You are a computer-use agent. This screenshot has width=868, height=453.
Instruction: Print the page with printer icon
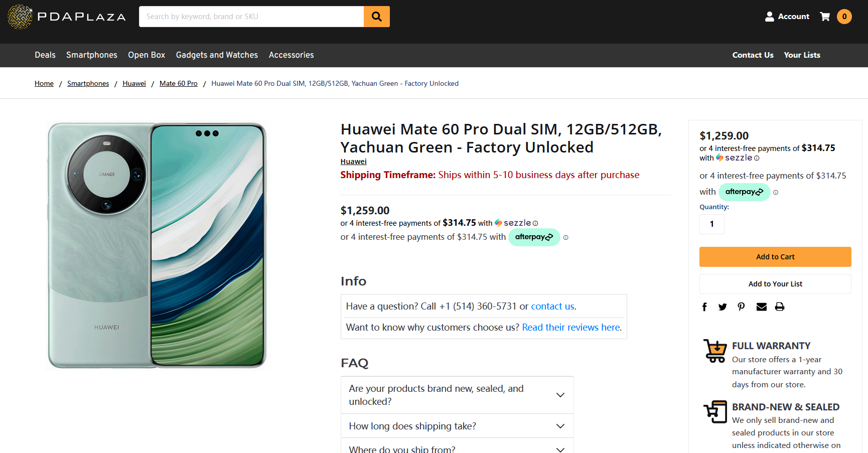click(x=780, y=307)
